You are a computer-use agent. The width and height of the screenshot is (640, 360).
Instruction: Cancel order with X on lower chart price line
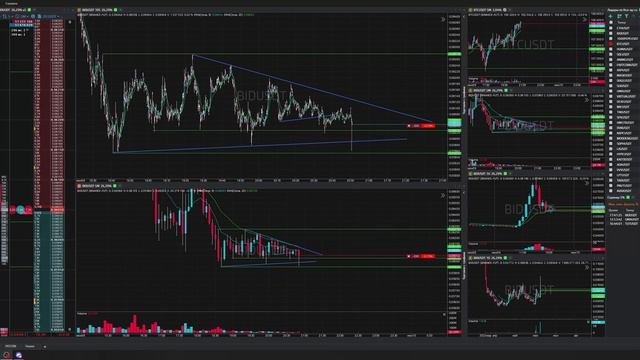pyautogui.click(x=409, y=256)
